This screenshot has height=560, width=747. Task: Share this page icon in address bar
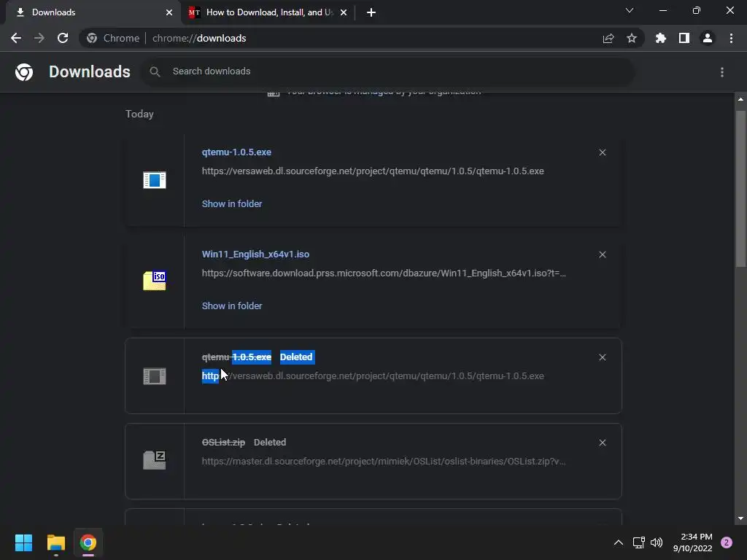coord(608,39)
